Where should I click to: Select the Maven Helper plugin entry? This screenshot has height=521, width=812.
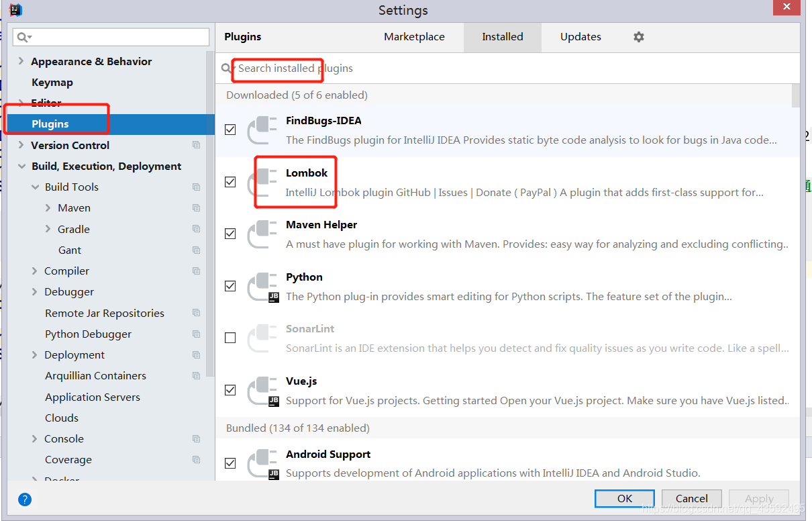click(x=508, y=234)
